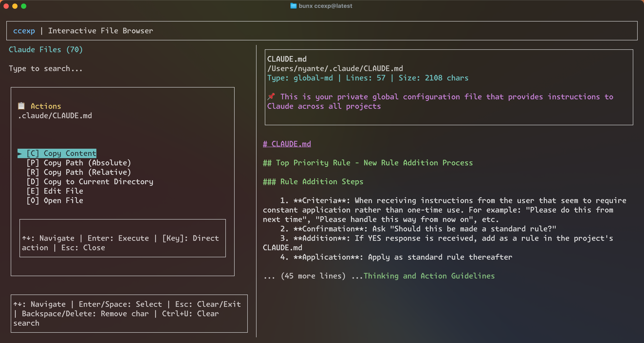The height and width of the screenshot is (343, 644).
Task: Click the Top Priority Rule heading
Action: (x=368, y=163)
